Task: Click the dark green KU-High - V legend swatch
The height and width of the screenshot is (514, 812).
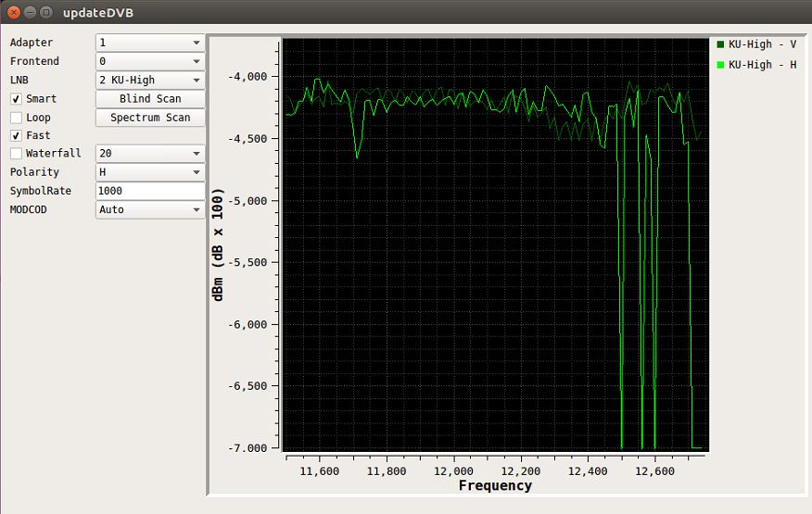Action: 720,44
